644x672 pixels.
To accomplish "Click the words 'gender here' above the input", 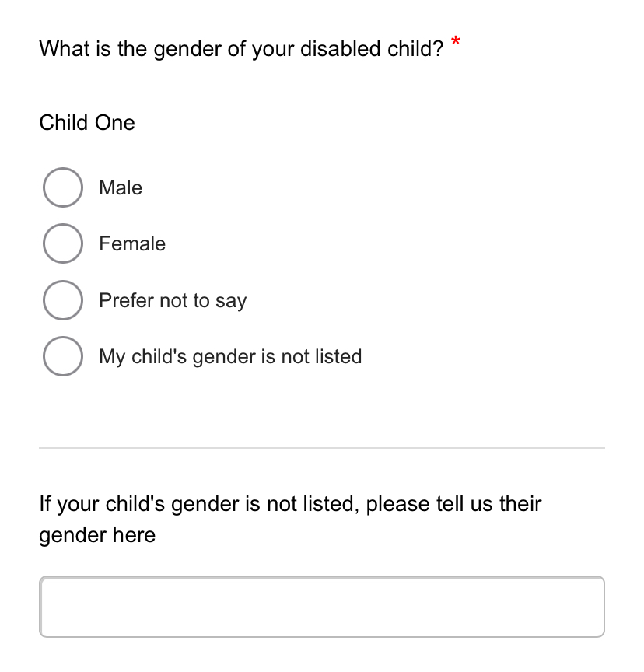I will click(x=97, y=536).
